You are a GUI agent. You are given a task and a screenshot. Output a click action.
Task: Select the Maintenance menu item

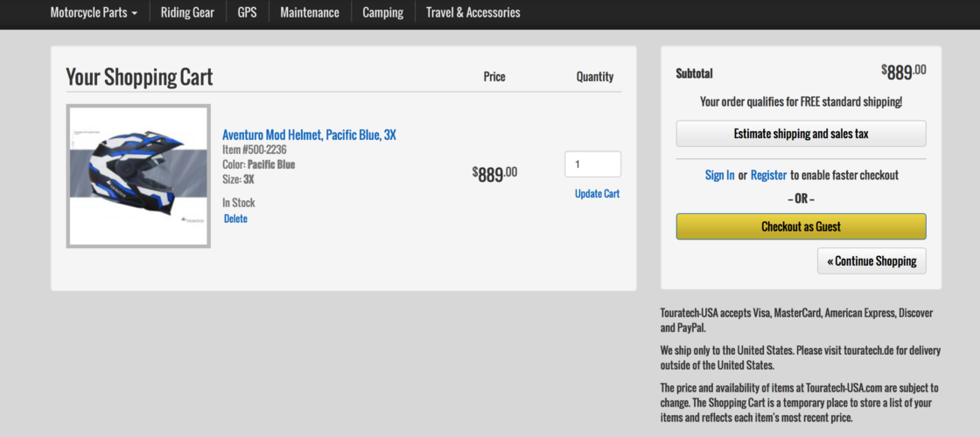(x=310, y=12)
